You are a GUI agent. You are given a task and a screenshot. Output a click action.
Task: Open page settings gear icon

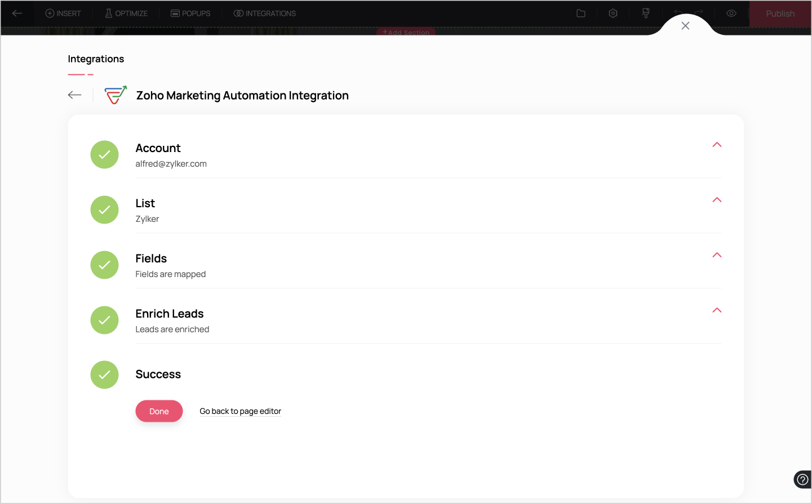click(613, 14)
